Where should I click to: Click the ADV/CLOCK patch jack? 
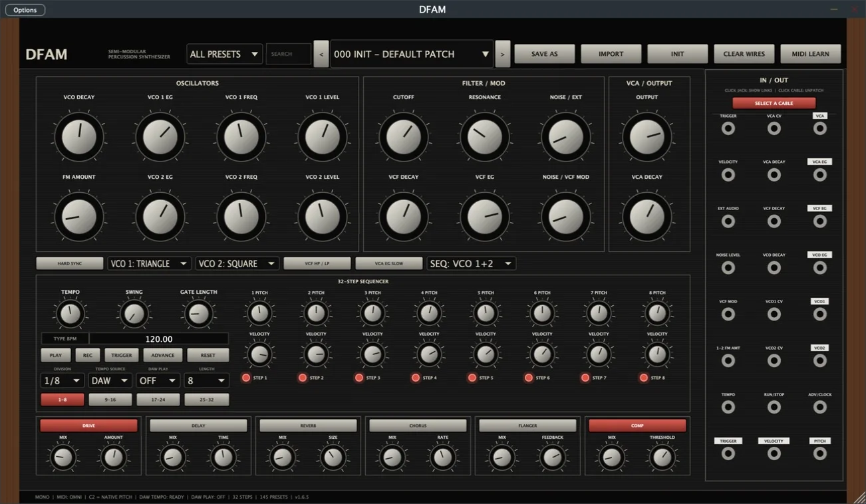coord(820,408)
